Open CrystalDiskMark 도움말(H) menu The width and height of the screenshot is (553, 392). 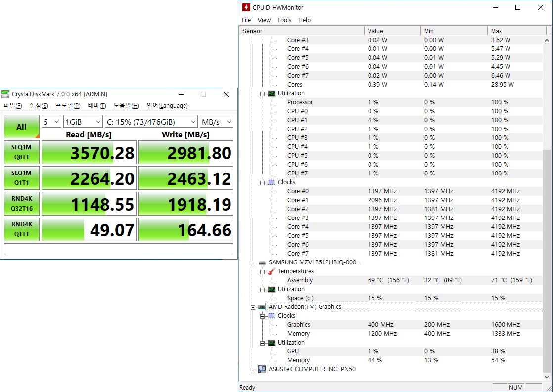126,105
